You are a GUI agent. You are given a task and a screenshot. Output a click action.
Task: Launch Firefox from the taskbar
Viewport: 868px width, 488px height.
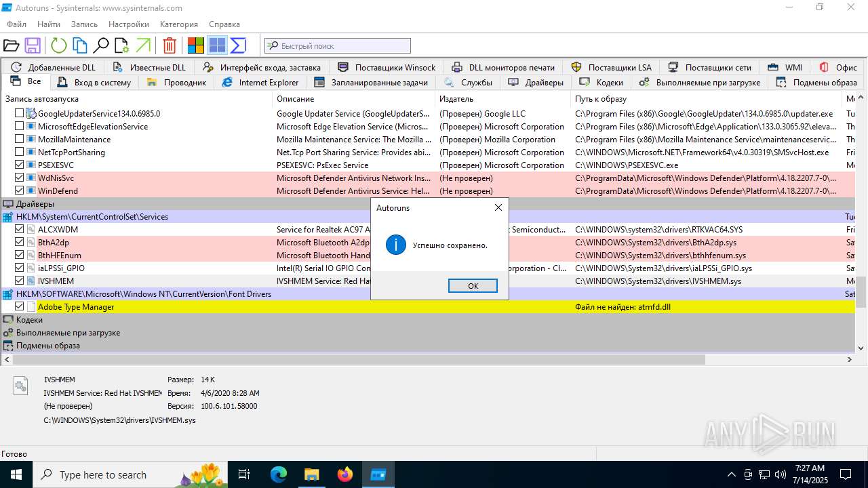345,474
